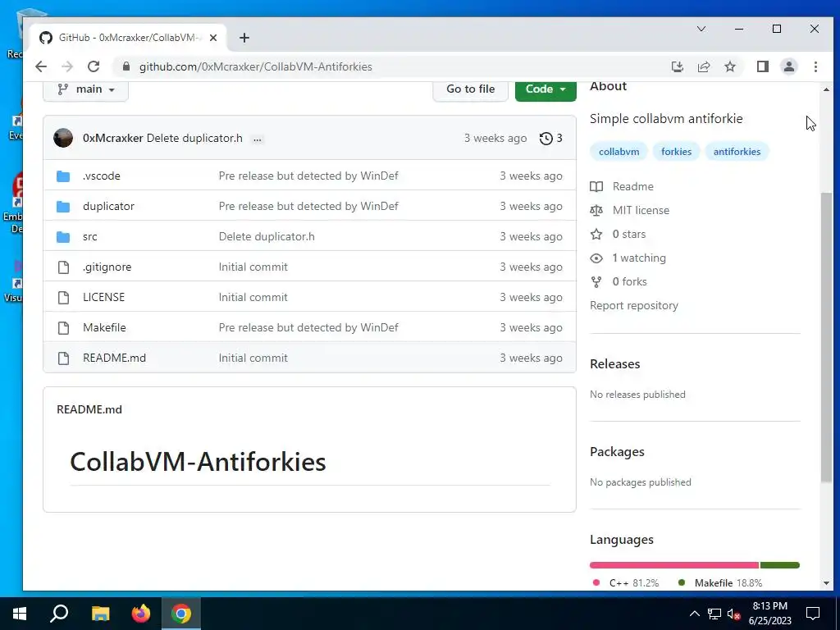Click the .vscode folder icon
Screen dimensions: 840x630
(63, 176)
